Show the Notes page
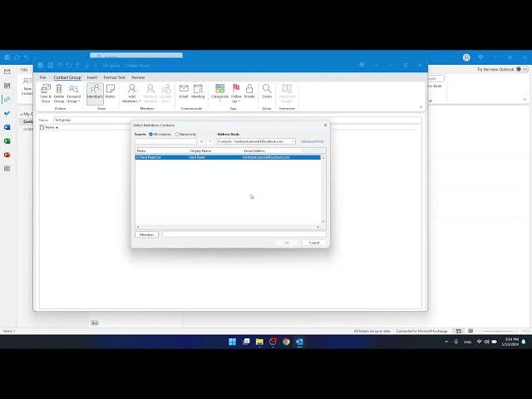The width and height of the screenshot is (532, 399). tap(111, 92)
